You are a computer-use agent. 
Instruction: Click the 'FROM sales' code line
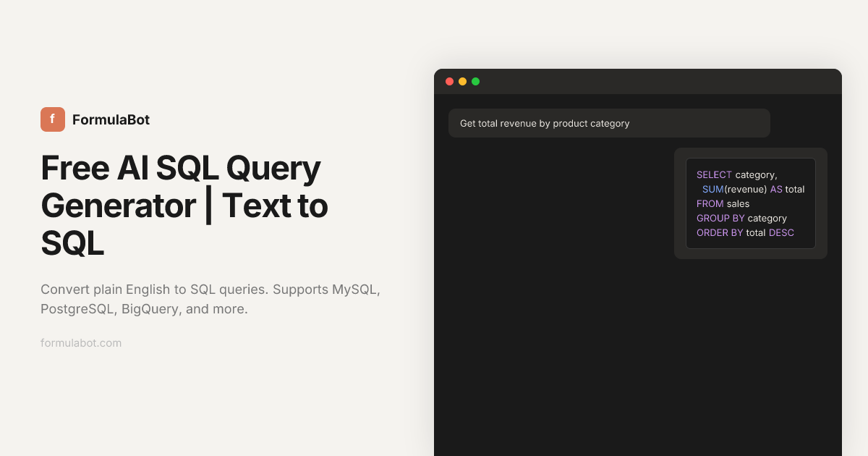pos(723,204)
